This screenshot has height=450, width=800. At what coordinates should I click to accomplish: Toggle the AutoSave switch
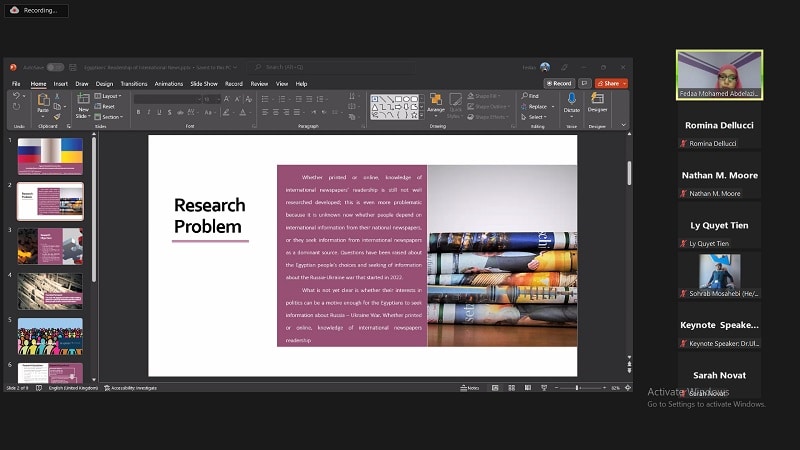tap(54, 67)
